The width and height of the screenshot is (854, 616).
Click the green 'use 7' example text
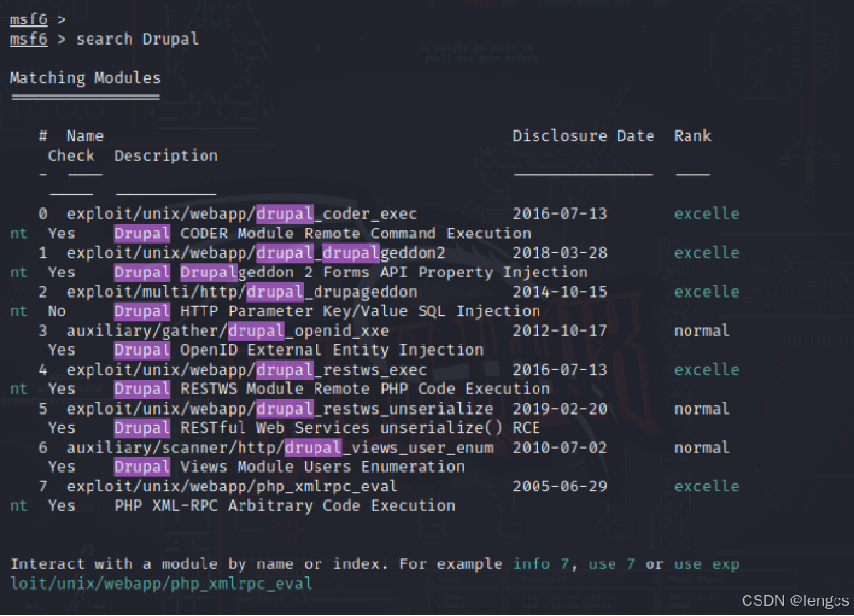point(612,564)
